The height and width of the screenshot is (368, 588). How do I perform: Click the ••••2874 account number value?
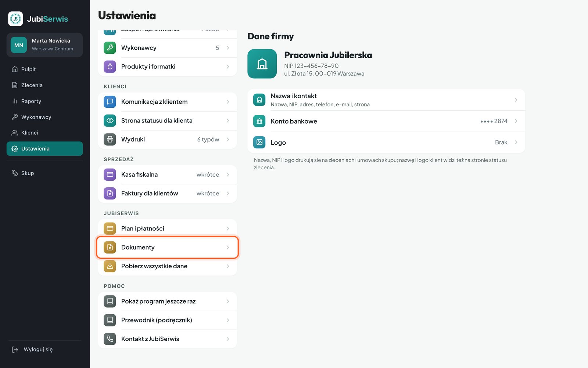click(494, 121)
